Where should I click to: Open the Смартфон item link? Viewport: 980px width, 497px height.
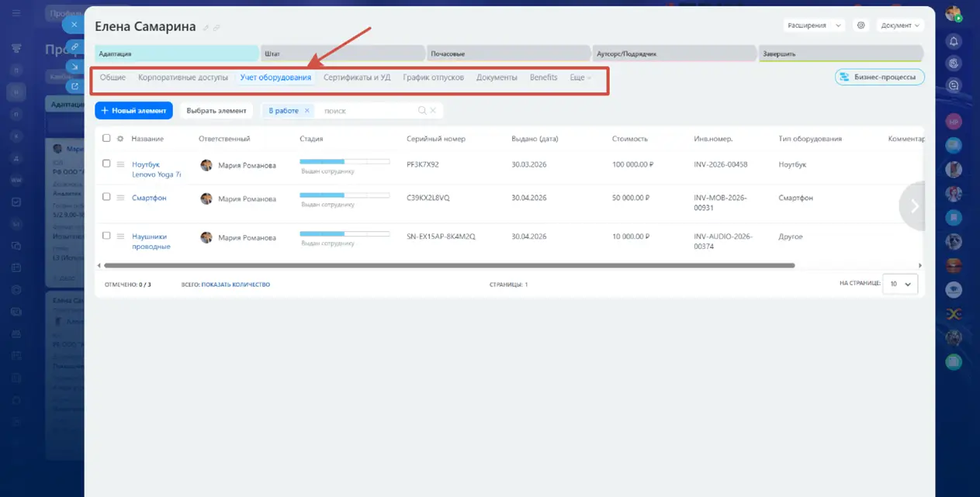tap(149, 198)
